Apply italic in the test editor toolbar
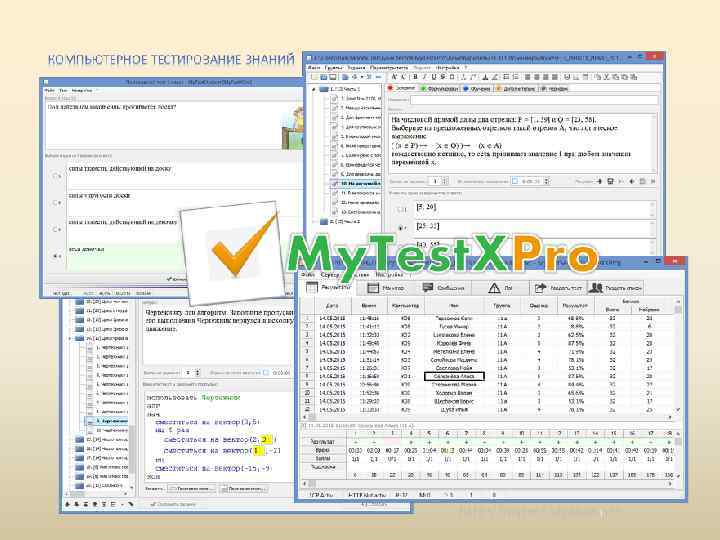This screenshot has height=540, width=720. [425, 77]
